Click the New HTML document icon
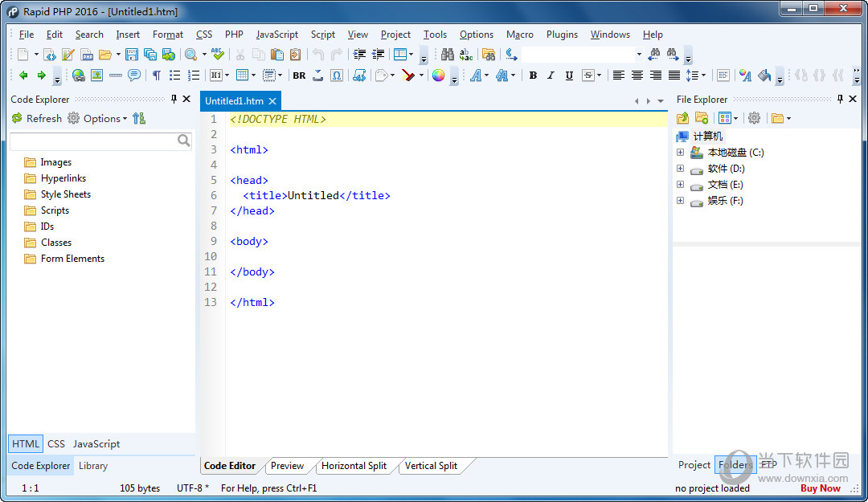Viewport: 868px width, 502px height. [x=50, y=55]
